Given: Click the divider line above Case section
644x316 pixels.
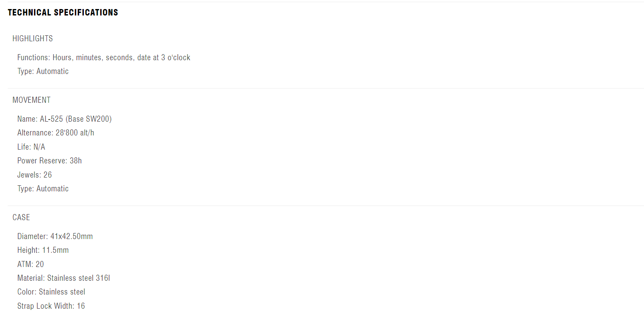Looking at the screenshot, I should click(325, 206).
